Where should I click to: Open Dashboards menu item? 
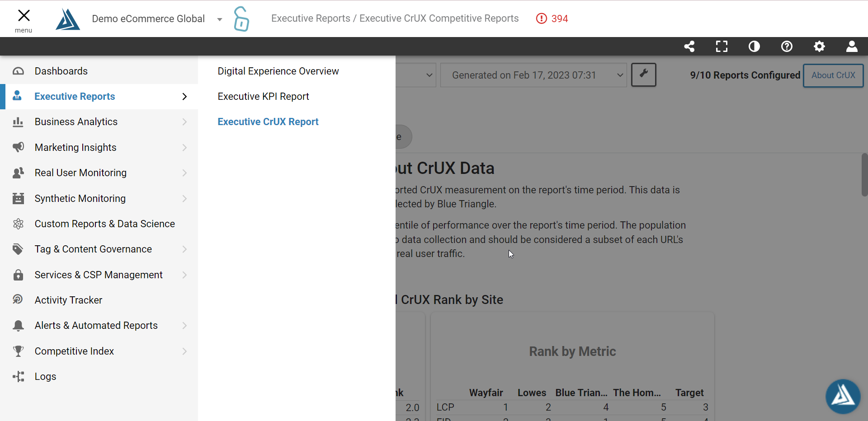(x=99, y=71)
